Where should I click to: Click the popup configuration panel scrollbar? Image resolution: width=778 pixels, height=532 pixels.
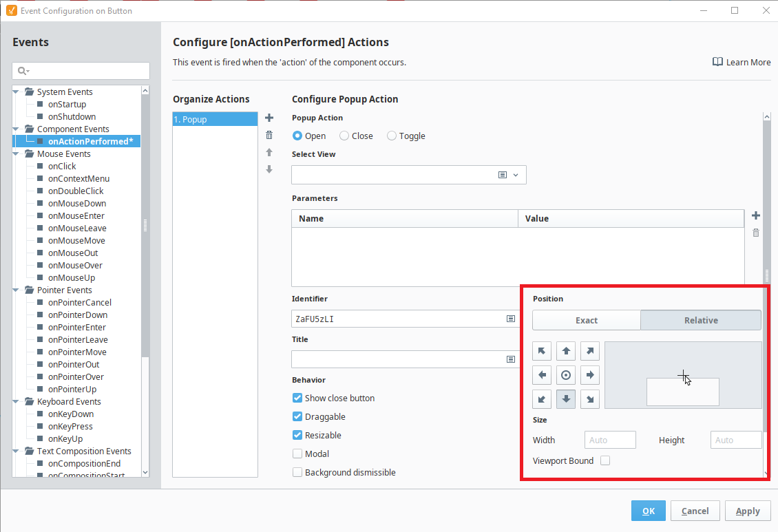point(766,275)
